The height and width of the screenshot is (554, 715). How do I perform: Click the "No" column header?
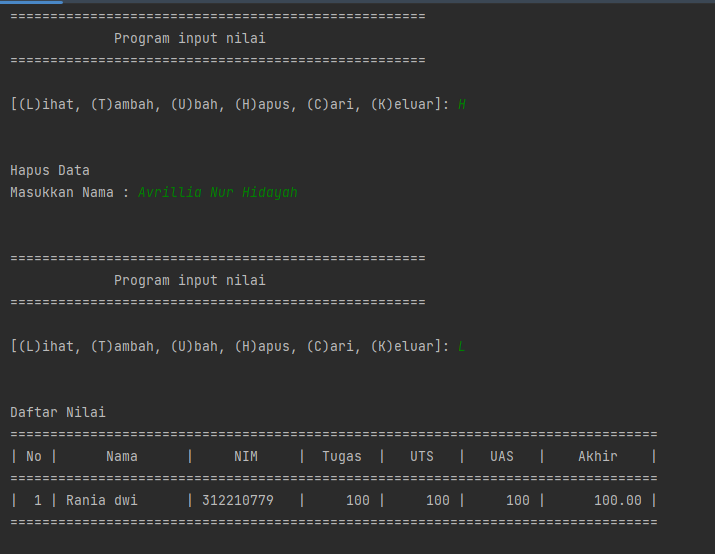point(34,456)
